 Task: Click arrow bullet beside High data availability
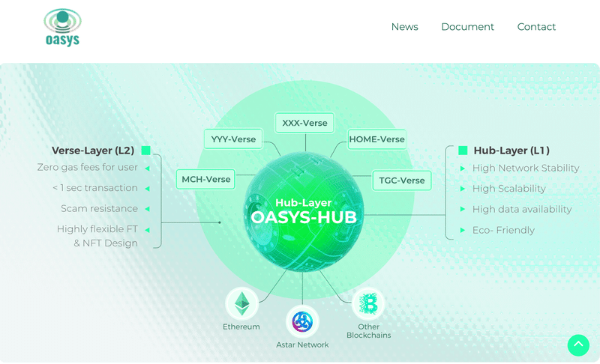click(x=462, y=209)
